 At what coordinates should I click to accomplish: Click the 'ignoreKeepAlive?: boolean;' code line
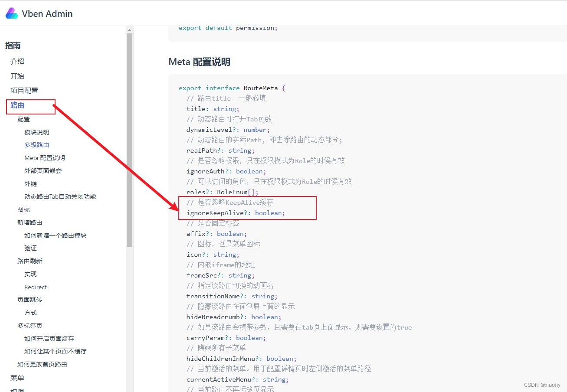tap(236, 213)
